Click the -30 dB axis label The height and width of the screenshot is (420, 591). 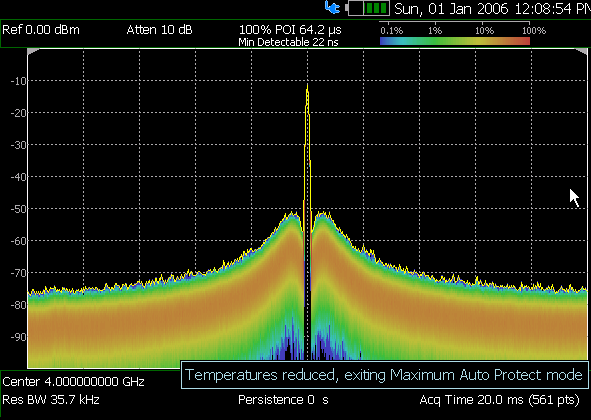pyautogui.click(x=19, y=145)
